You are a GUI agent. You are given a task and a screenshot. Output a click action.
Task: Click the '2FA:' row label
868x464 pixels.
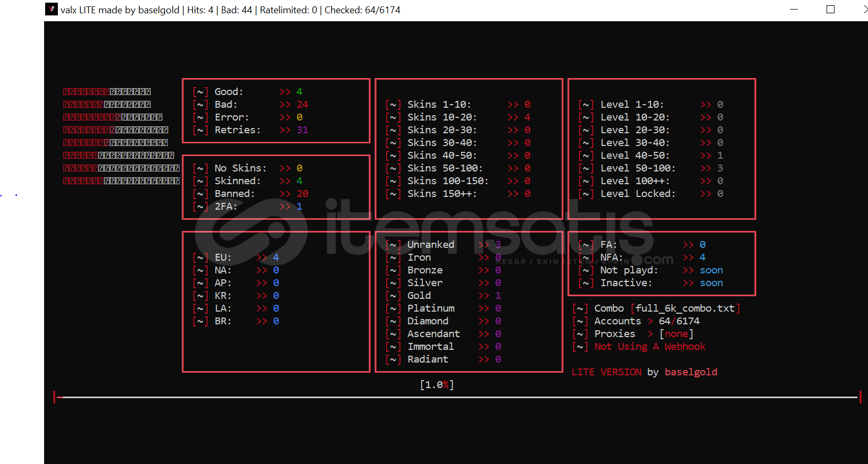[x=226, y=207]
